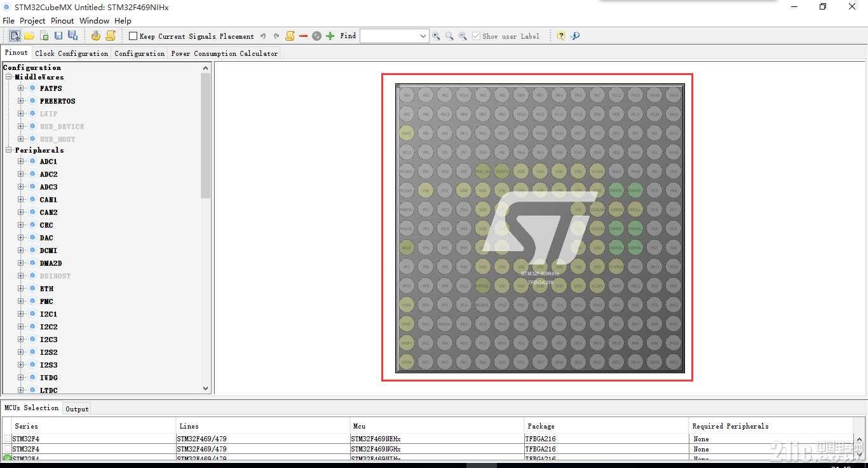Screen dimensions: 868x468
Task: Save the project with the floppy icon
Action: tap(58, 36)
